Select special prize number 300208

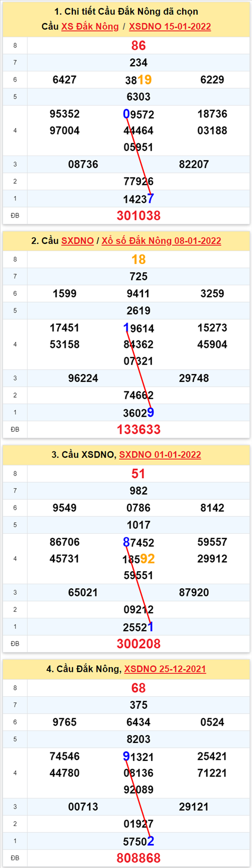[139, 644]
